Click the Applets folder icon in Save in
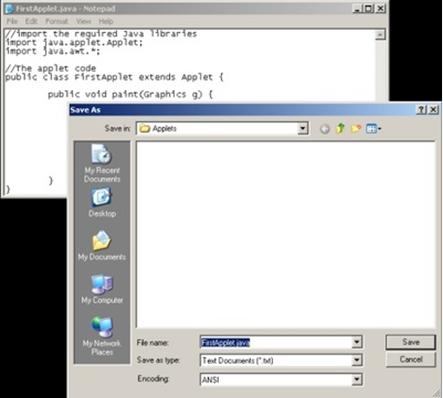Image resolution: width=443 pixels, height=398 pixels. click(x=145, y=129)
